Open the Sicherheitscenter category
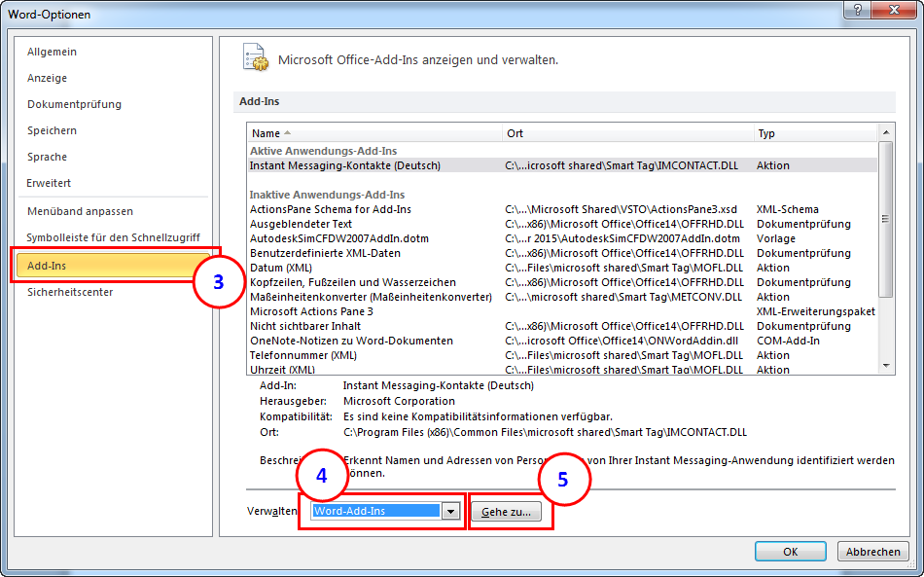Screen dimensions: 924x577 click(x=70, y=292)
